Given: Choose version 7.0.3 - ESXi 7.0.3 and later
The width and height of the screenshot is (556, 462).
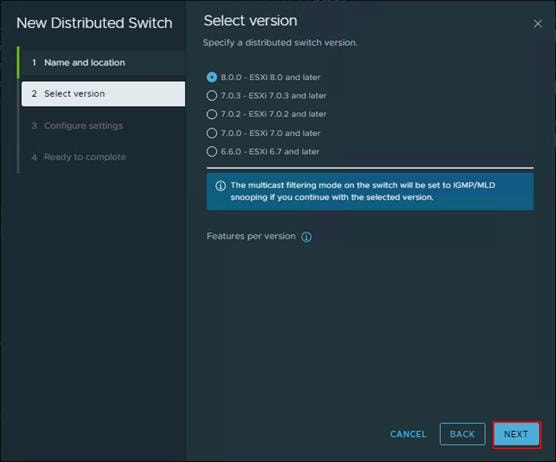Looking at the screenshot, I should click(x=212, y=96).
